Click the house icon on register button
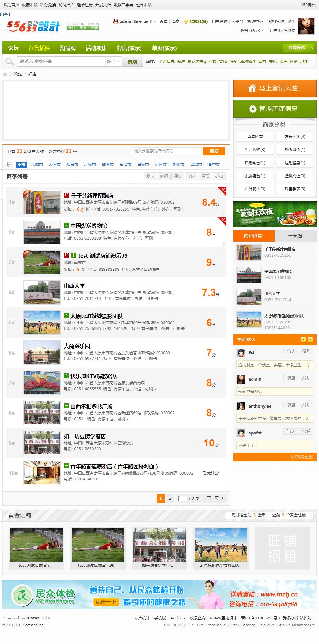The height and width of the screenshot is (644, 319). click(x=252, y=88)
